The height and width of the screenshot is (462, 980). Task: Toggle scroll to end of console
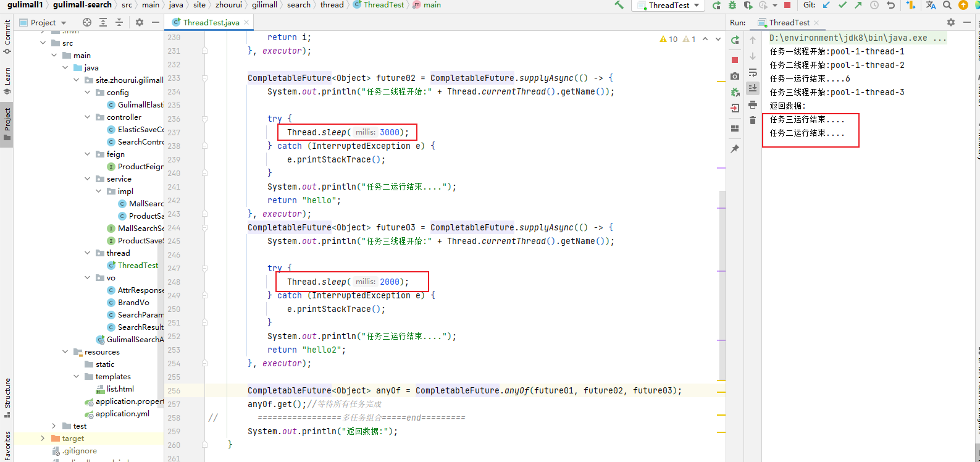tap(753, 88)
